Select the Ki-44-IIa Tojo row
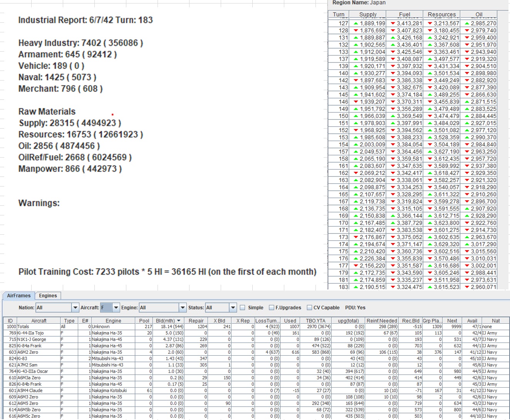This screenshot has width=510, height=420. click(x=256, y=333)
